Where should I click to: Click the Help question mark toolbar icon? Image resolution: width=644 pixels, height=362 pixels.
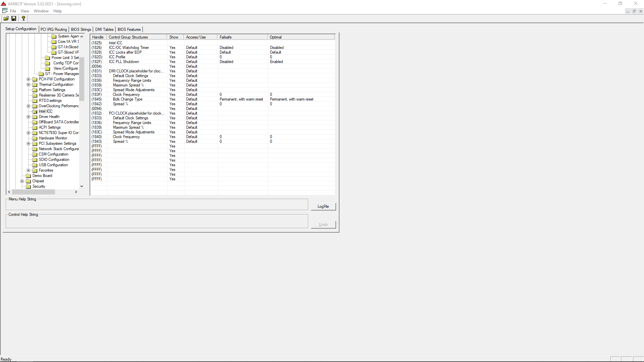[23, 18]
